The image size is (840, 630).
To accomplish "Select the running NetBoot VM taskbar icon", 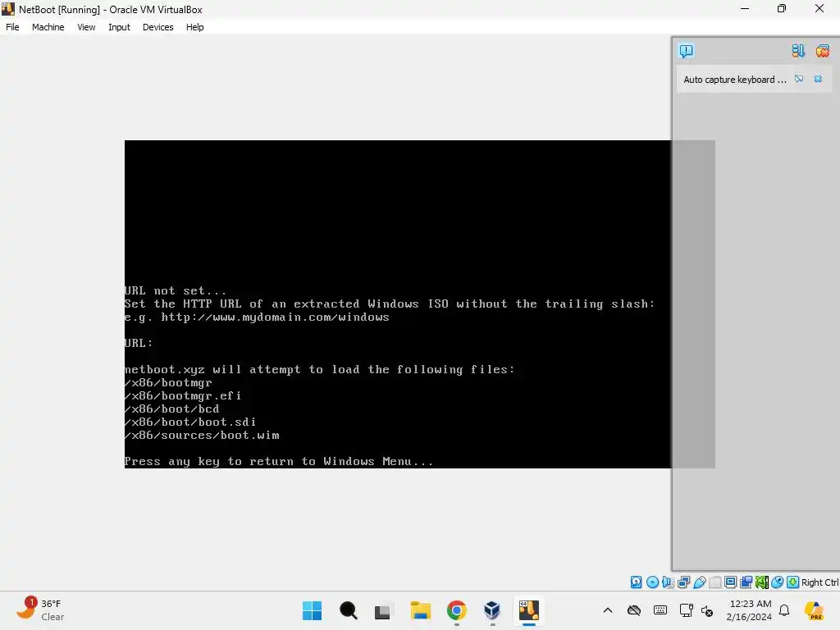I will (529, 610).
